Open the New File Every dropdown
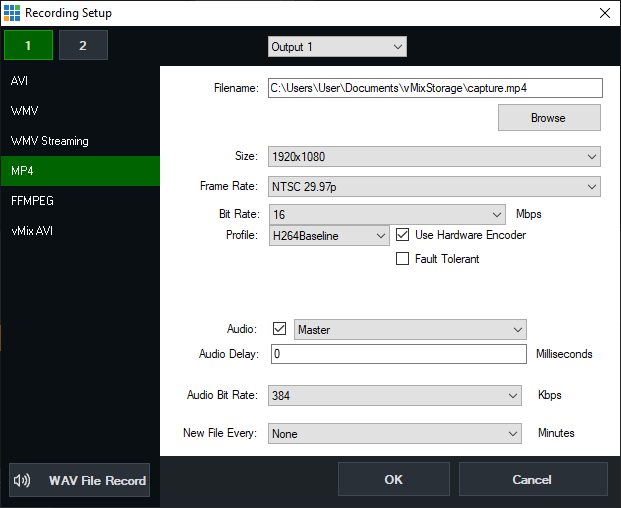621x508 pixels. coord(394,434)
